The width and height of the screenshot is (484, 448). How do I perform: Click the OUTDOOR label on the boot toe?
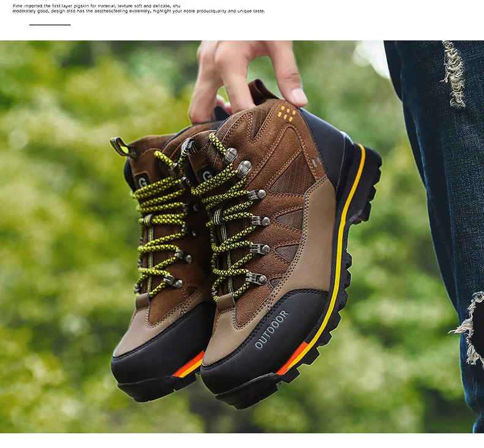(271, 329)
